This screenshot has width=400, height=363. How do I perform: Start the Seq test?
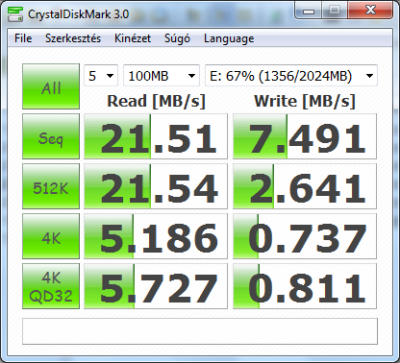pos(51,136)
